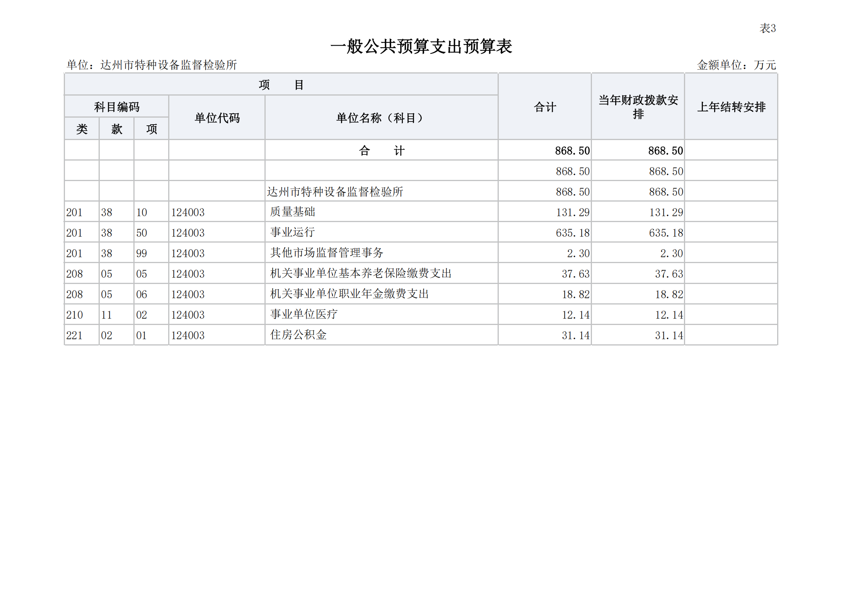Select the 单位名称（科目） header cell
868x614 pixels.
pos(381,118)
